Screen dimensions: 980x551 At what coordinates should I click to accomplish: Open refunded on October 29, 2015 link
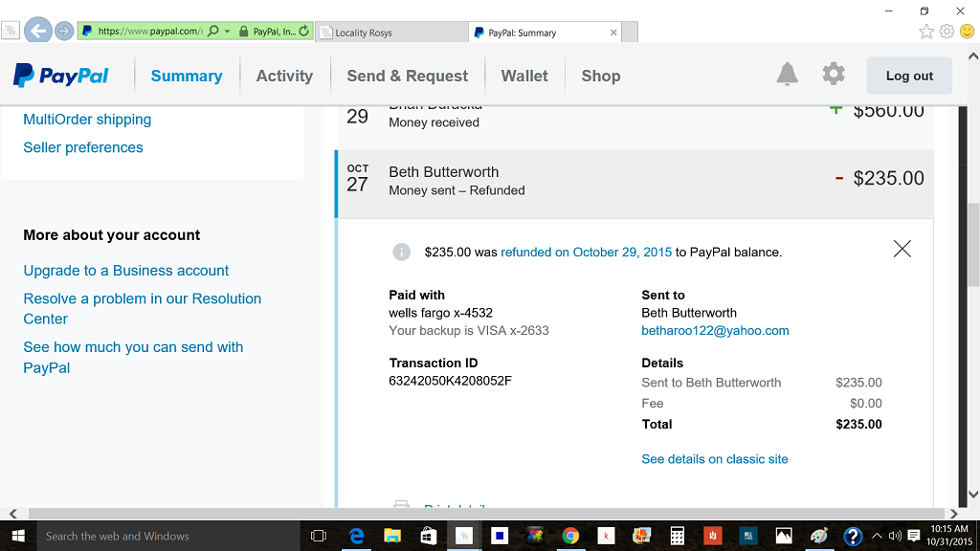586,253
